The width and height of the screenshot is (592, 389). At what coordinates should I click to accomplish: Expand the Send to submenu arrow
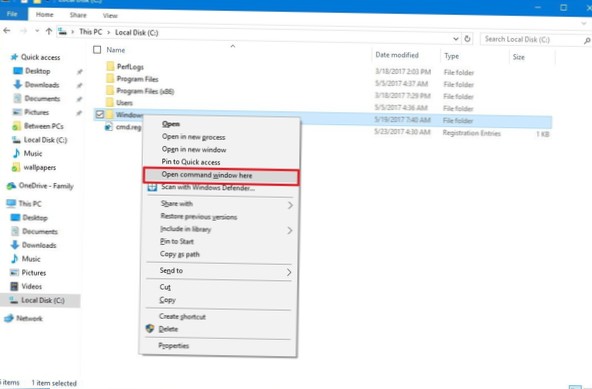[289, 272]
